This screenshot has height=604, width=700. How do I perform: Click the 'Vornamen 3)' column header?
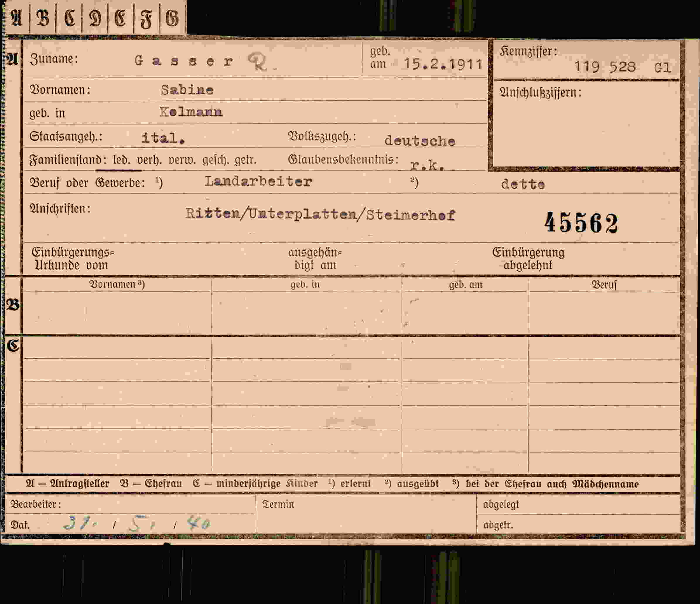117,284
